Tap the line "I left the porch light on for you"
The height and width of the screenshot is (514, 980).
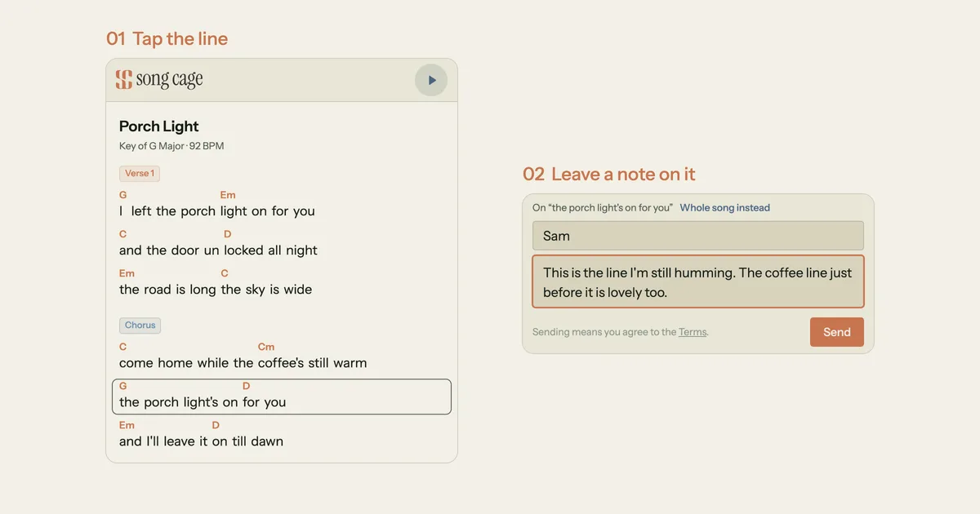coord(217,210)
